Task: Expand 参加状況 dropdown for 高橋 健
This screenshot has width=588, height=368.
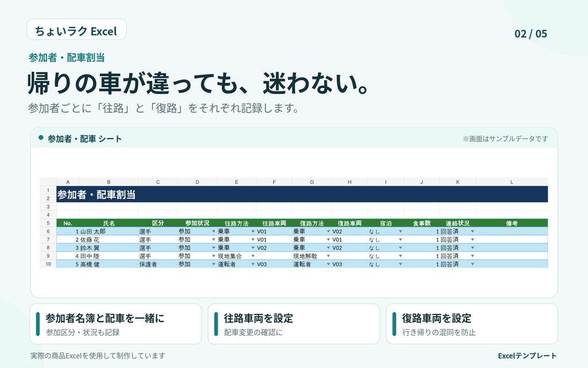Action: tap(214, 264)
